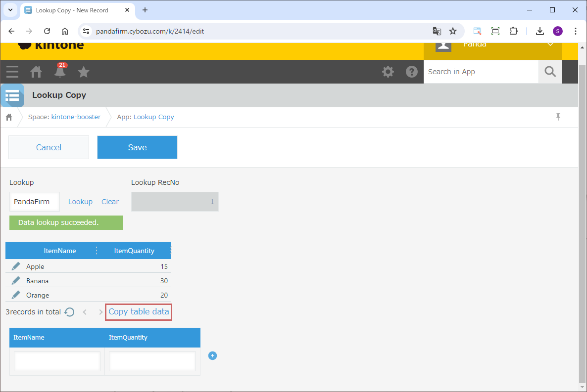This screenshot has width=587, height=392.
Task: Click the empty ItemName input field
Action: 57,361
